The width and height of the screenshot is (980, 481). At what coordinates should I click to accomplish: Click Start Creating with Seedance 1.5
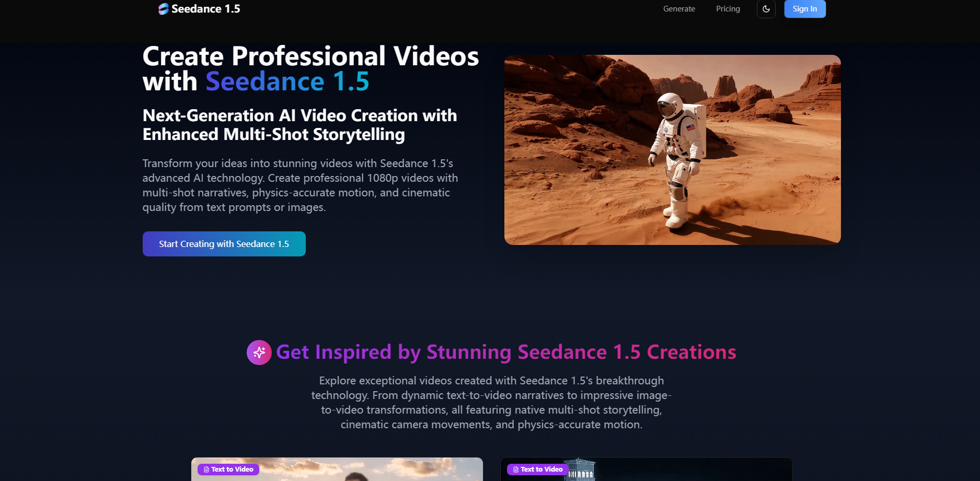(224, 243)
